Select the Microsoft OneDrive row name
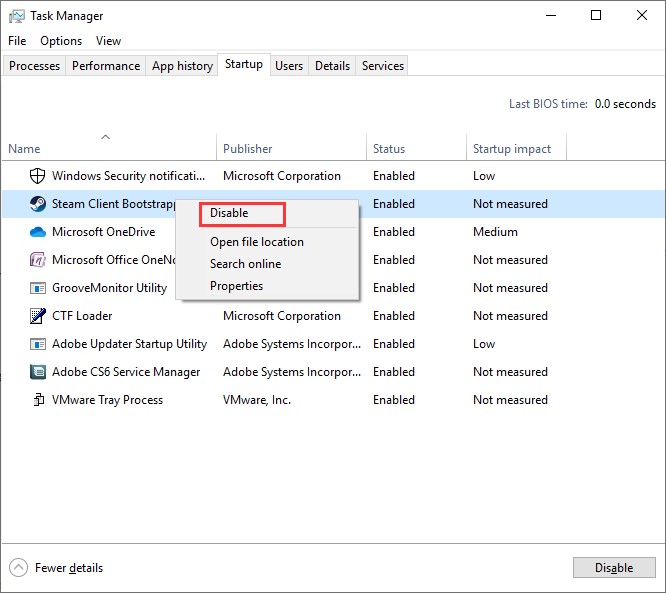Screen dimensions: 666x593 [104, 232]
